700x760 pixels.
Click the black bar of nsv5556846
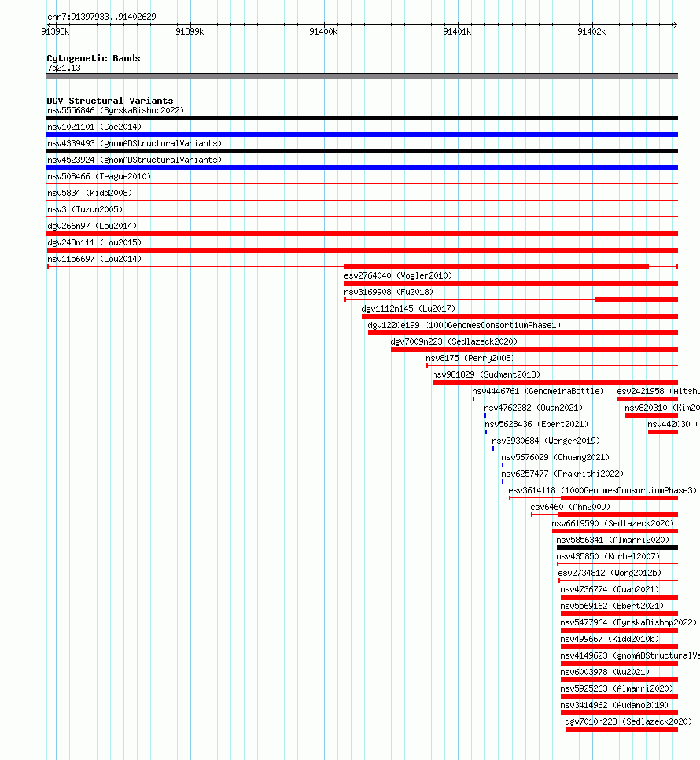[362, 118]
